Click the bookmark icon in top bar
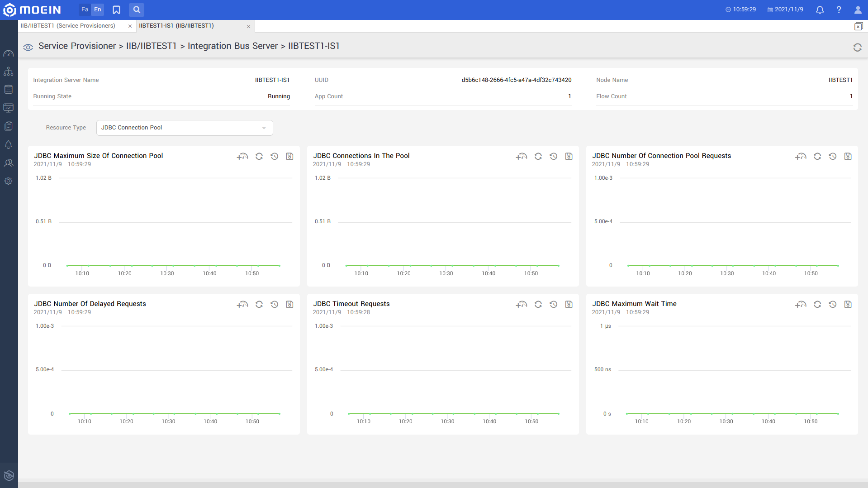 pos(116,10)
